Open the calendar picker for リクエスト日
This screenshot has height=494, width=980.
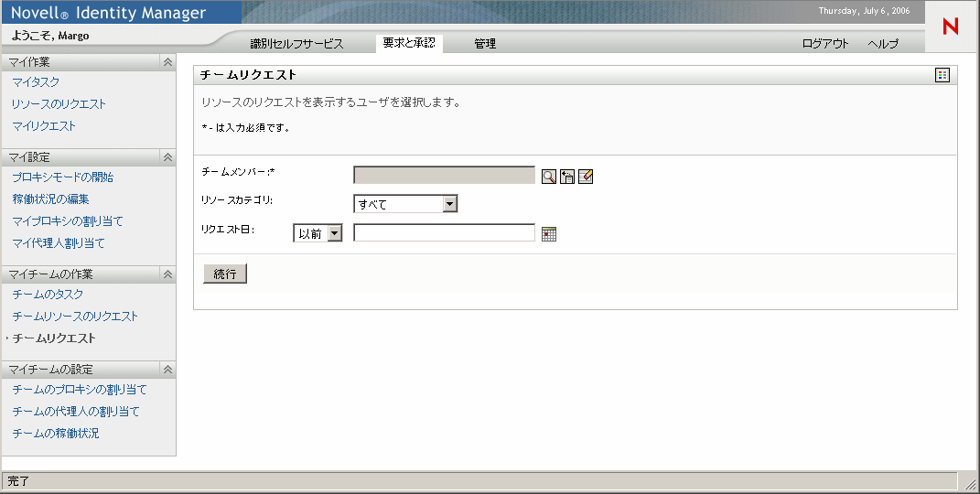coord(549,234)
